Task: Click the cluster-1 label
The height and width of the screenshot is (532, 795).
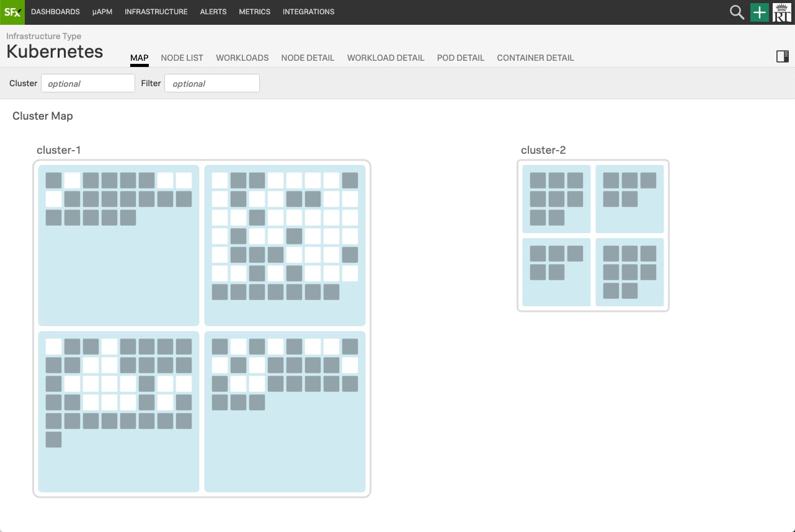Action: (58, 150)
